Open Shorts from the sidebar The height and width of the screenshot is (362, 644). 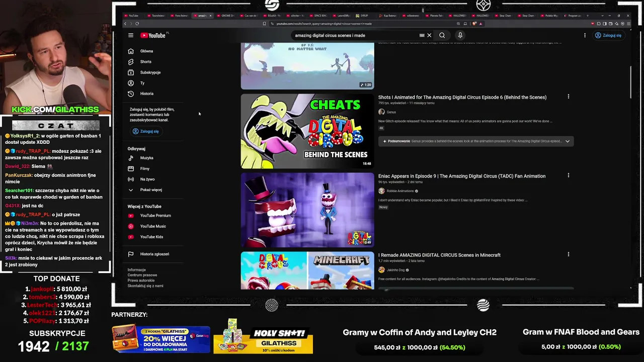point(146,62)
